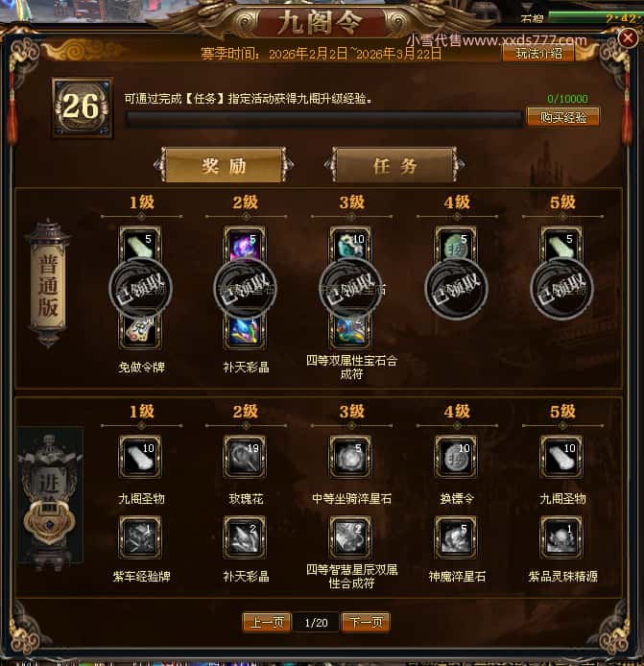This screenshot has width=644, height=666.
Task: Go to next page with 下一页
Action: point(366,623)
